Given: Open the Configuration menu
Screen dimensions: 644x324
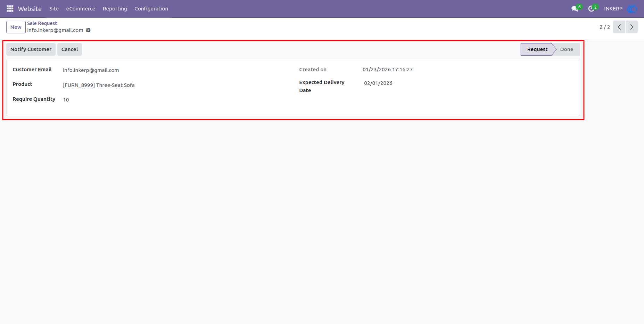Looking at the screenshot, I should pos(151,9).
